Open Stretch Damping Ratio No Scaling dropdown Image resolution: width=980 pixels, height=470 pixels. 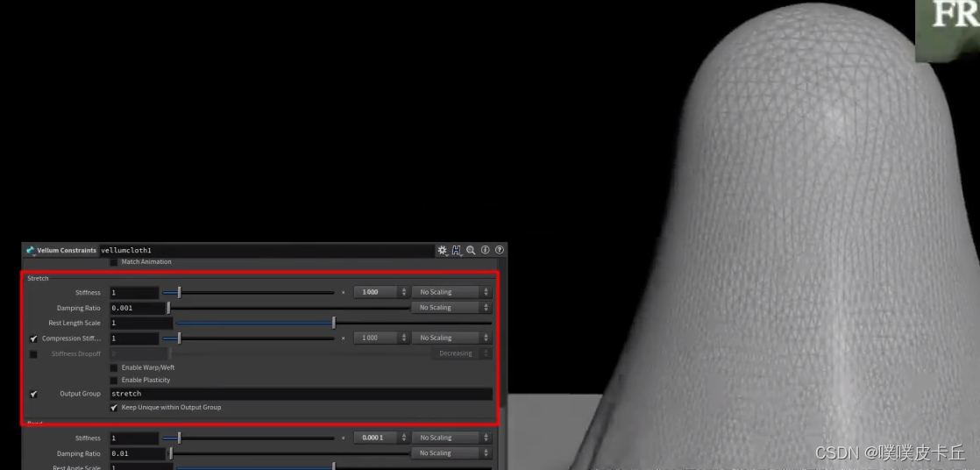452,308
